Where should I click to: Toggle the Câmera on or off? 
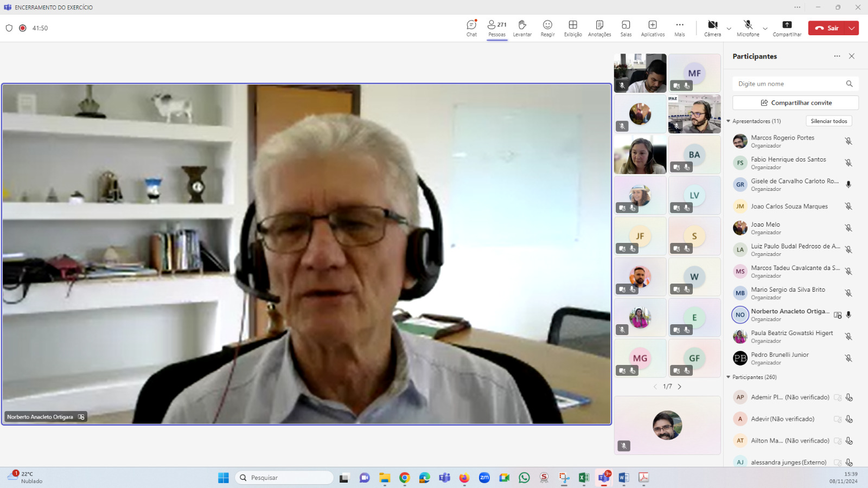point(712,28)
